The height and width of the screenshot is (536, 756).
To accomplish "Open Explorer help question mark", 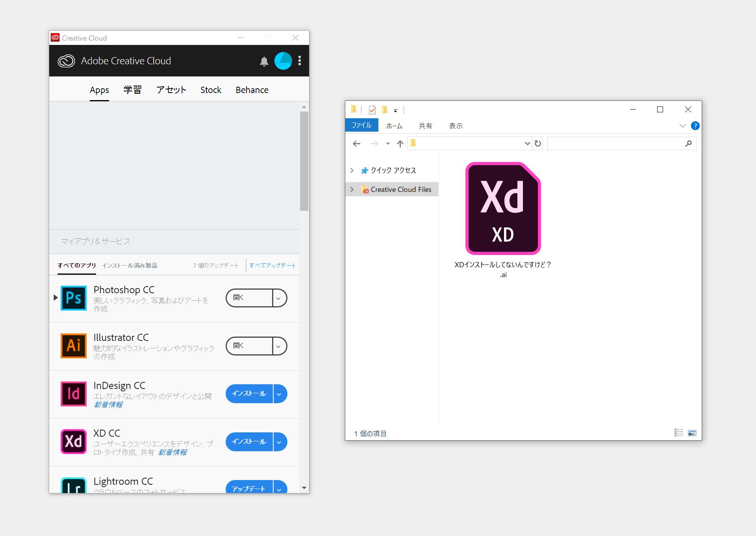I will [695, 126].
